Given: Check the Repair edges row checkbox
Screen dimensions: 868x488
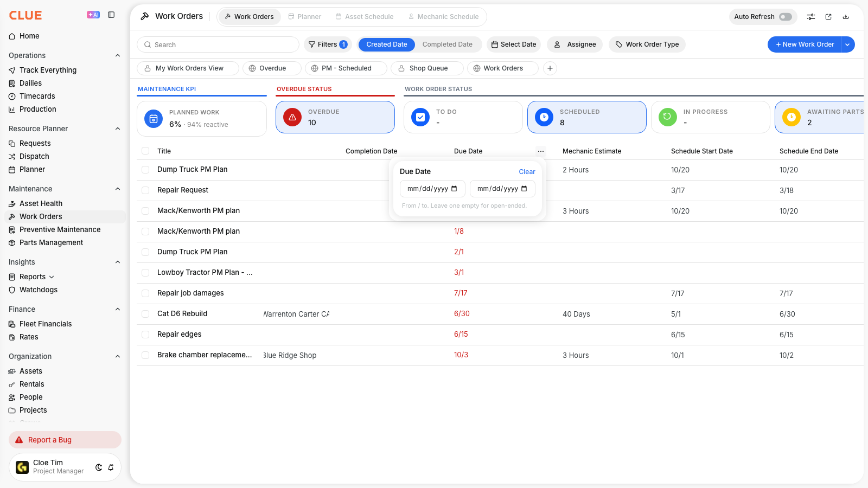Looking at the screenshot, I should click(145, 335).
